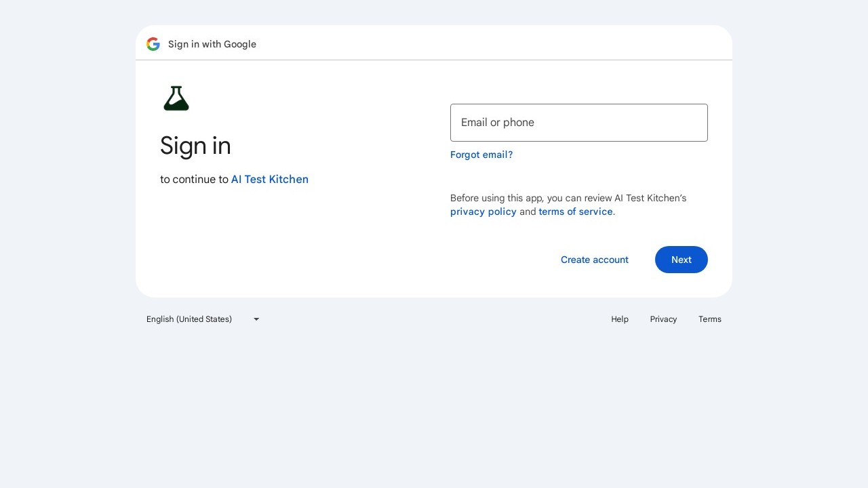Click the Create account button
This screenshot has width=868, height=488.
(x=594, y=260)
